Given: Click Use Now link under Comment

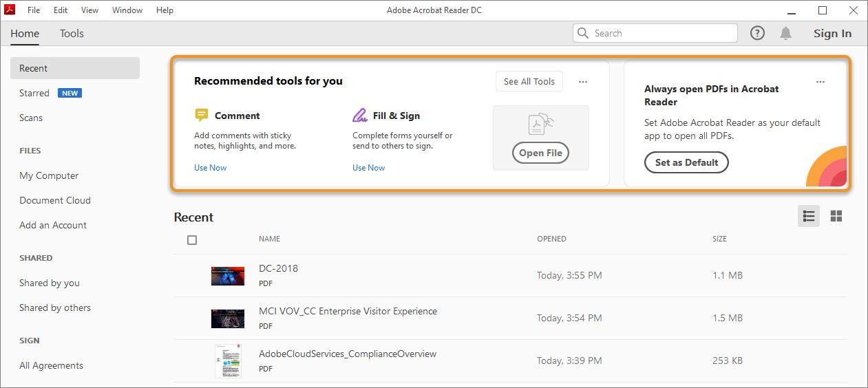Looking at the screenshot, I should (x=210, y=168).
